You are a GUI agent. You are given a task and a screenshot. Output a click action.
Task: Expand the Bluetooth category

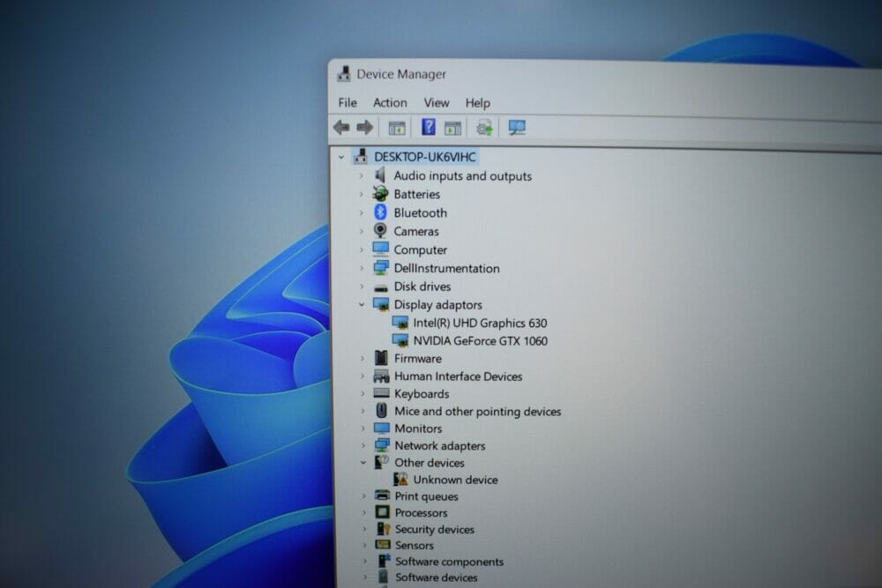(361, 213)
